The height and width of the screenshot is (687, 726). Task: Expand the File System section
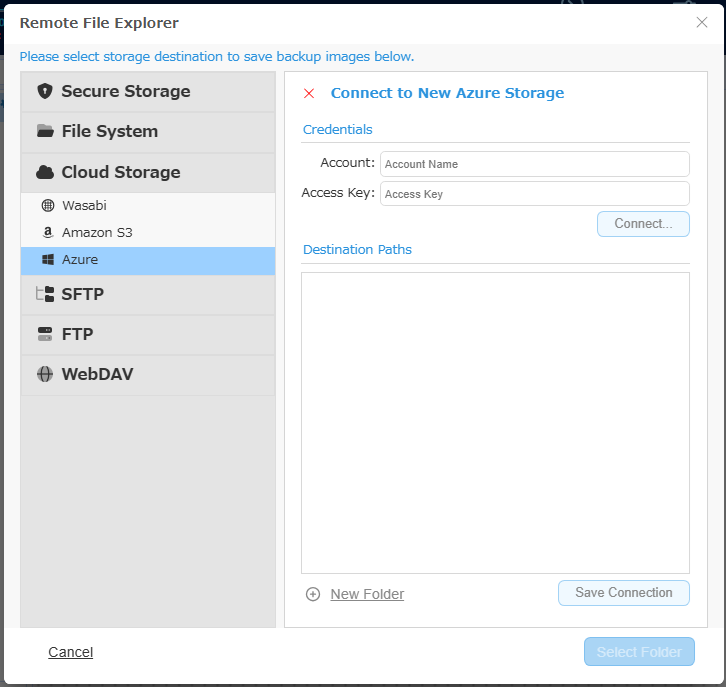[x=148, y=132]
